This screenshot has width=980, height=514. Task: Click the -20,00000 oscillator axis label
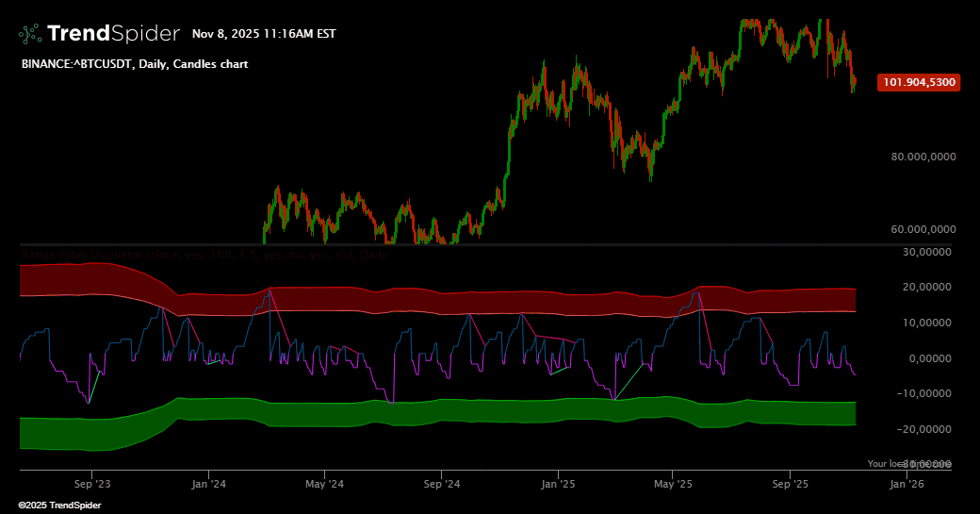[923, 429]
